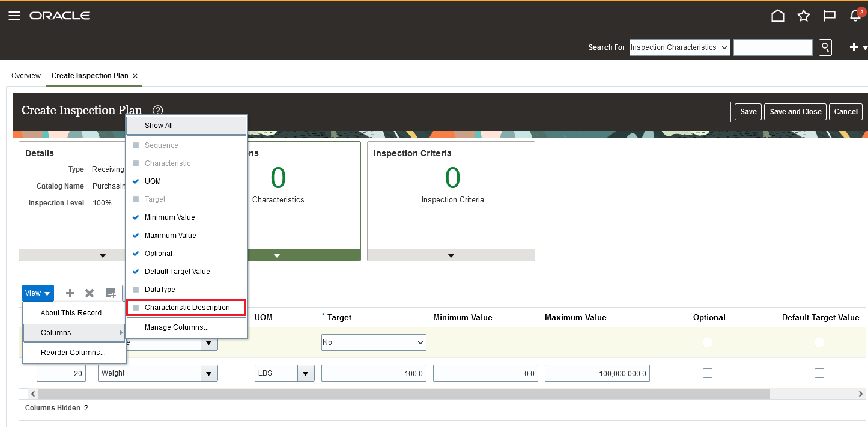
Task: Choose Reorder Columns... menu item
Action: coord(74,353)
